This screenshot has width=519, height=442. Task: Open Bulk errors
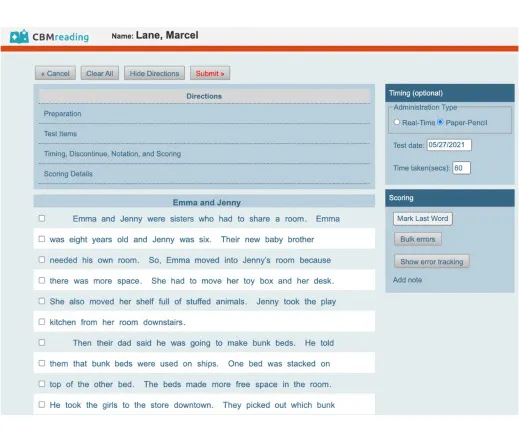coord(418,239)
